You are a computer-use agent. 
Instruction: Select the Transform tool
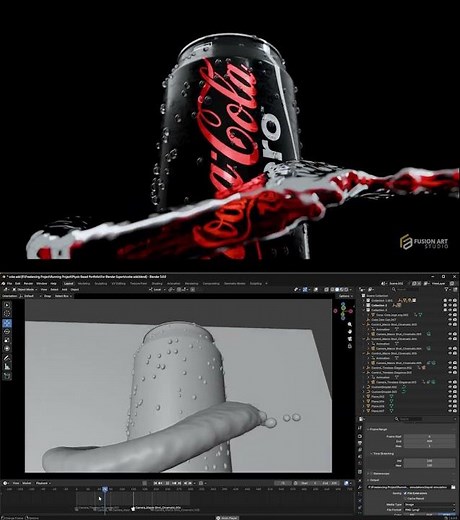7,349
